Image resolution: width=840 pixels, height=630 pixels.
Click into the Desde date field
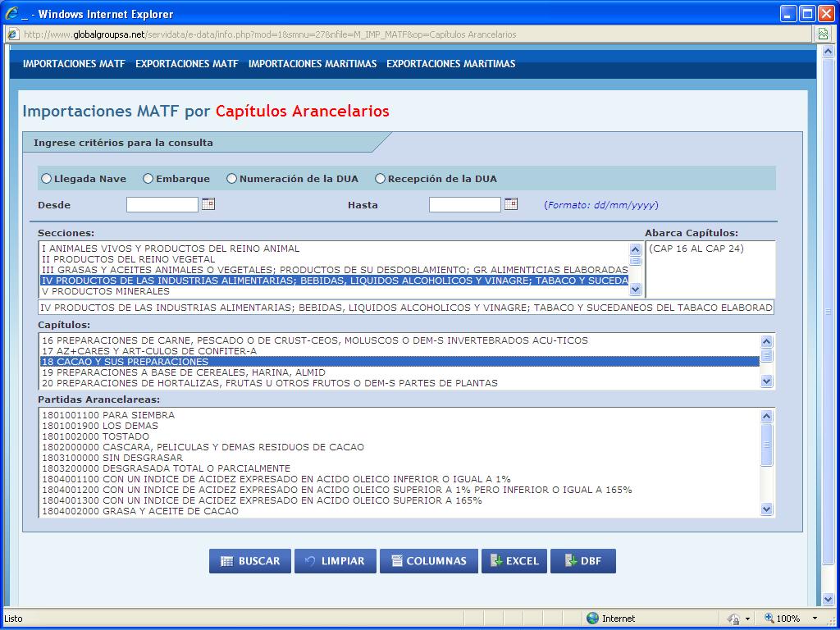[x=162, y=204]
